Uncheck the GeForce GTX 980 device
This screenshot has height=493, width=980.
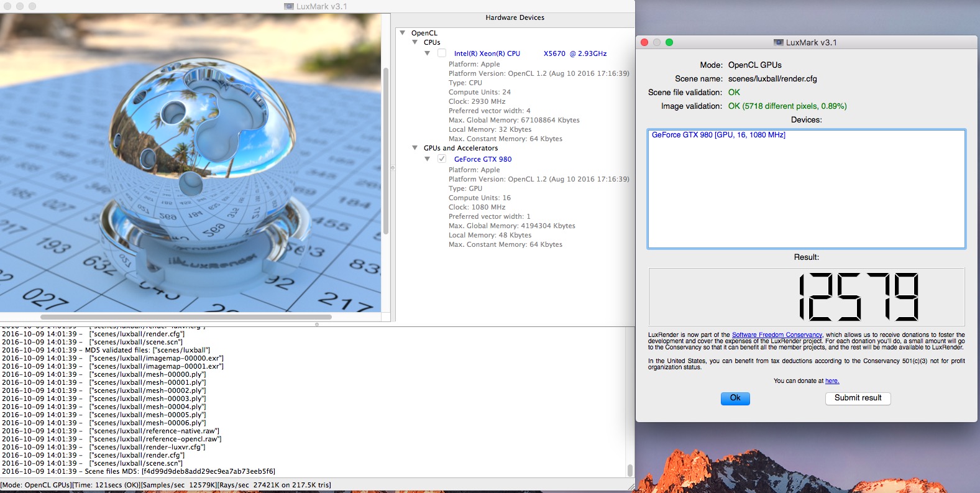pyautogui.click(x=442, y=159)
